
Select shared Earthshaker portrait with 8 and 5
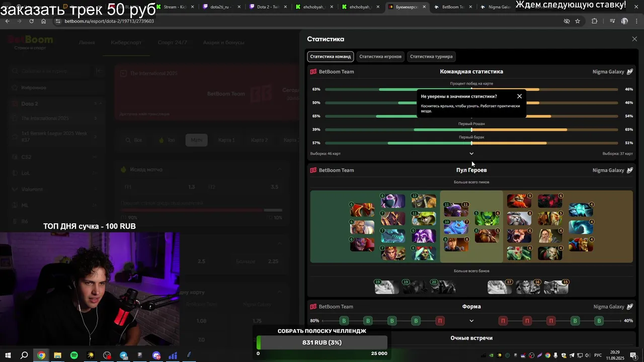pyautogui.click(x=487, y=235)
